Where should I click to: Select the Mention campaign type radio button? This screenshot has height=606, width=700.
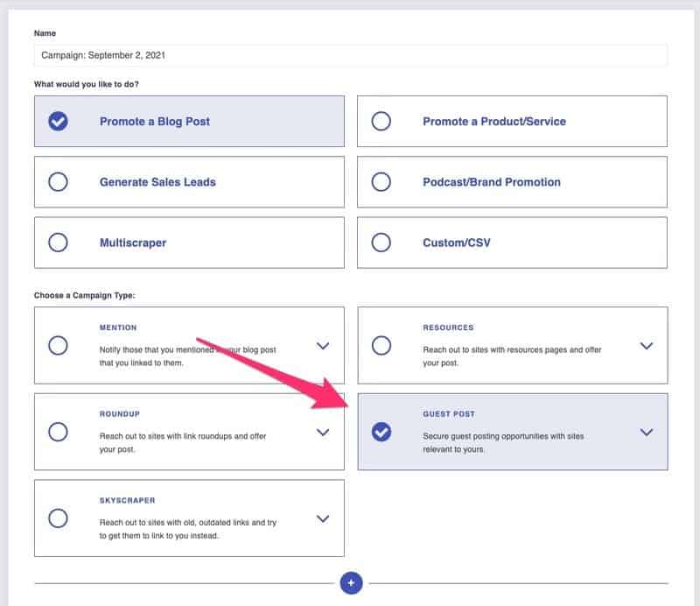pyautogui.click(x=59, y=345)
